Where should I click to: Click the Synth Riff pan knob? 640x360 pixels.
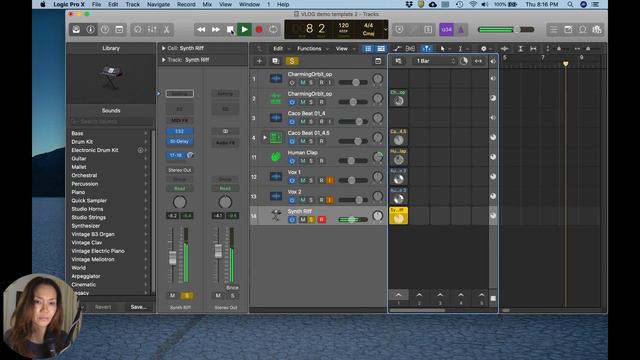point(378,216)
